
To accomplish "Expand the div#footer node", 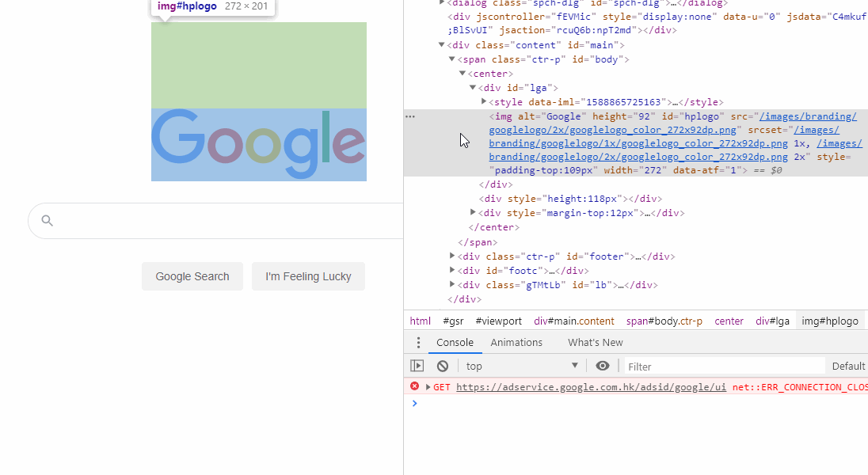I will [452, 256].
